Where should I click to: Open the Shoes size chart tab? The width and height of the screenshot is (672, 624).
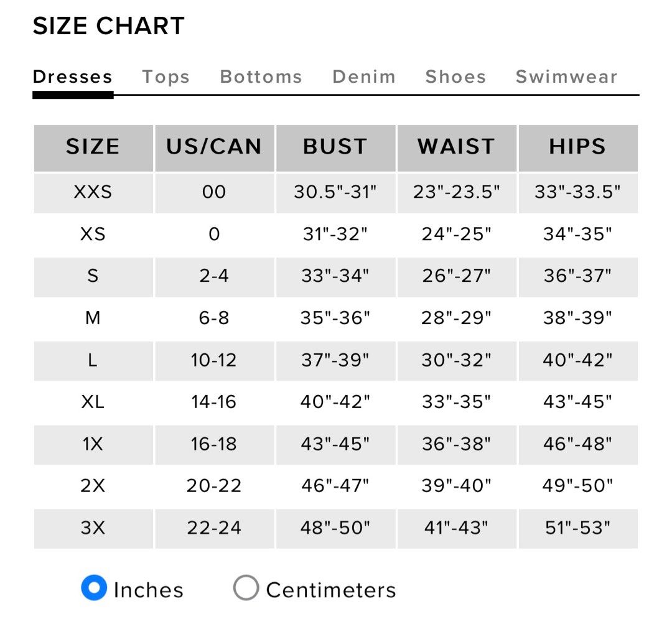[455, 77]
